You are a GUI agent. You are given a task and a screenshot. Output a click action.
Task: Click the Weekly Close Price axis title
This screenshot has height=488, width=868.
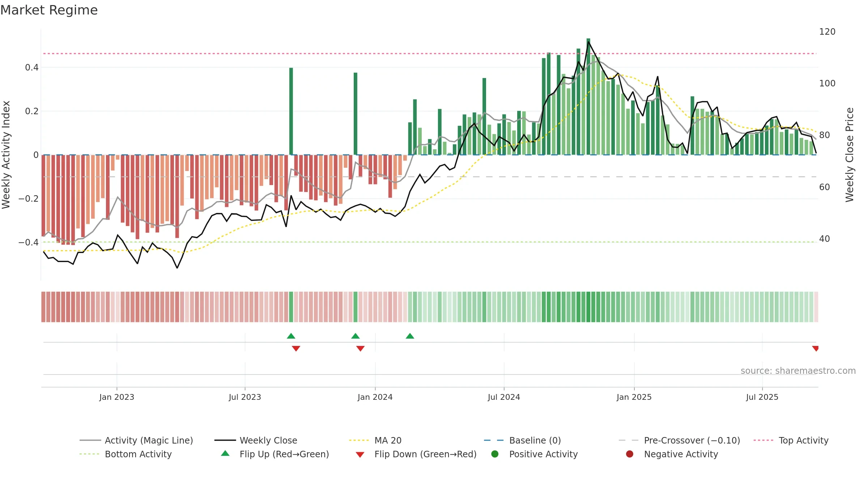point(850,155)
